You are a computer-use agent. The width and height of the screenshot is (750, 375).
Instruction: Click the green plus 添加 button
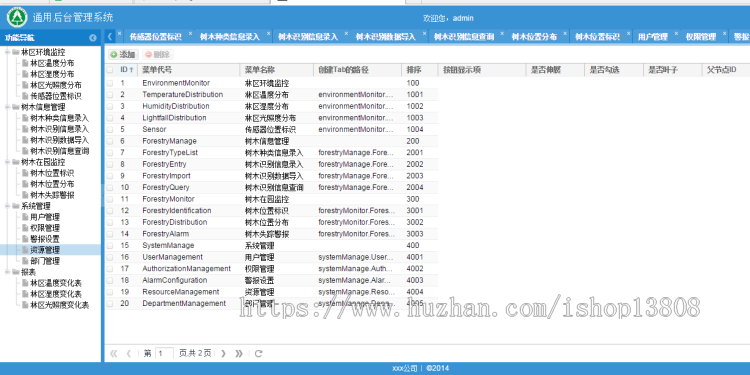click(123, 55)
